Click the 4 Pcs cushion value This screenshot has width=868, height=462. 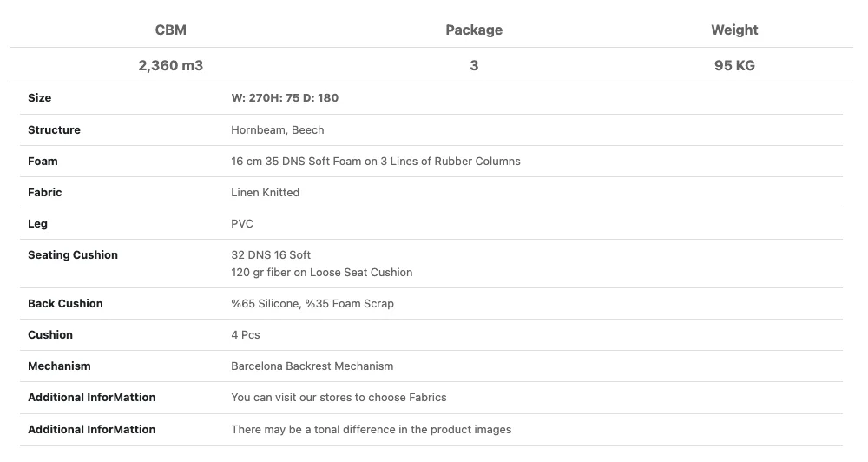tap(246, 334)
